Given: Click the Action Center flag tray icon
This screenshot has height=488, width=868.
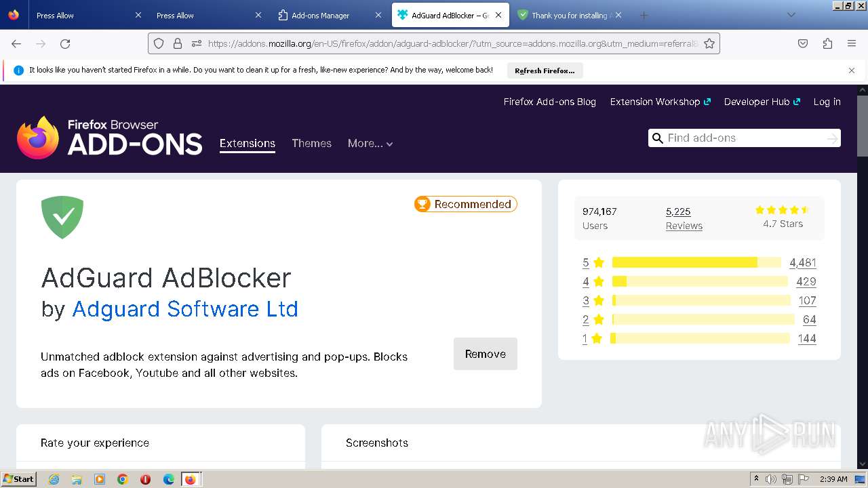Looking at the screenshot, I should [804, 479].
